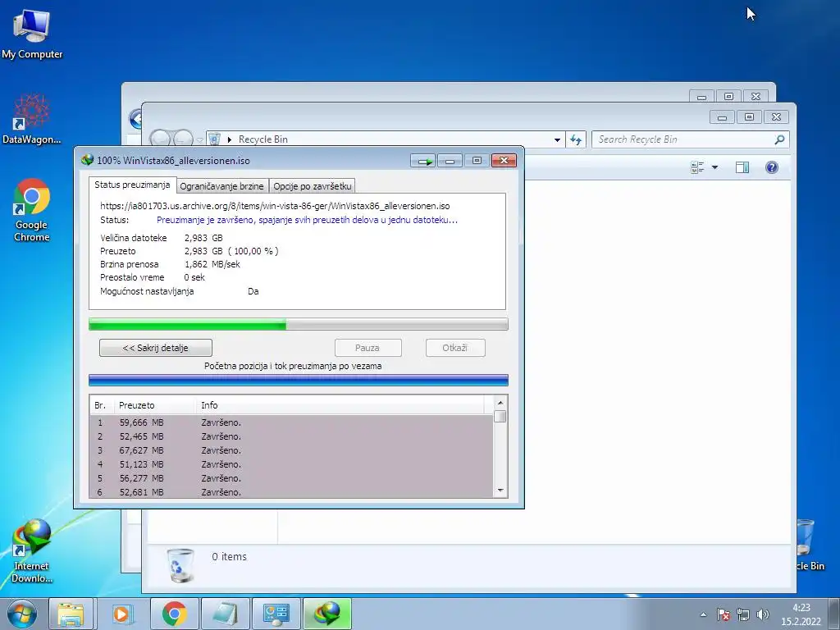Screen dimensions: 840x630
Task: Open the control panel taskbar icon
Action: pos(276,614)
